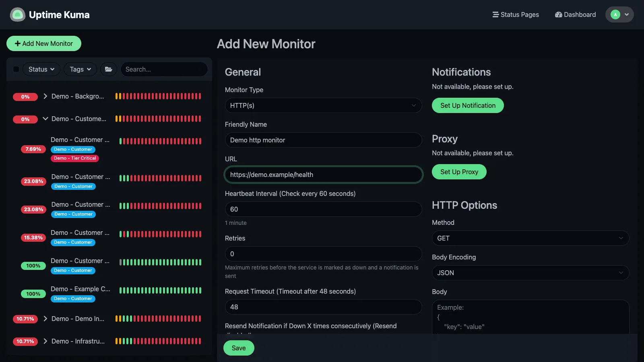Select Demo - Backgro... monitor name
The image size is (644, 362).
tap(78, 96)
